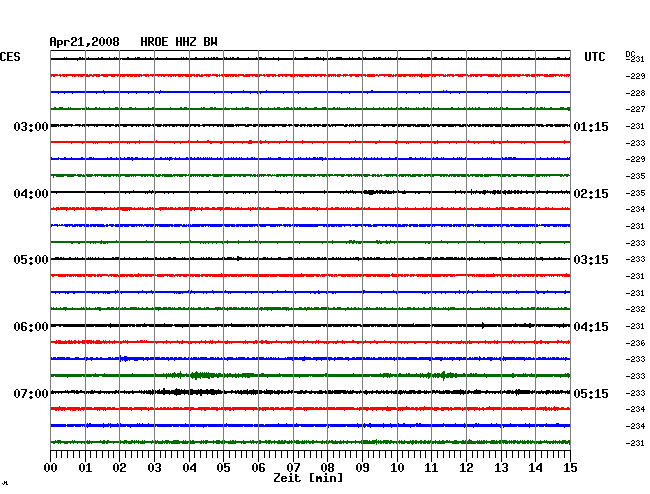
Task: Select minute 11 on the time axis
Action: 432,467
